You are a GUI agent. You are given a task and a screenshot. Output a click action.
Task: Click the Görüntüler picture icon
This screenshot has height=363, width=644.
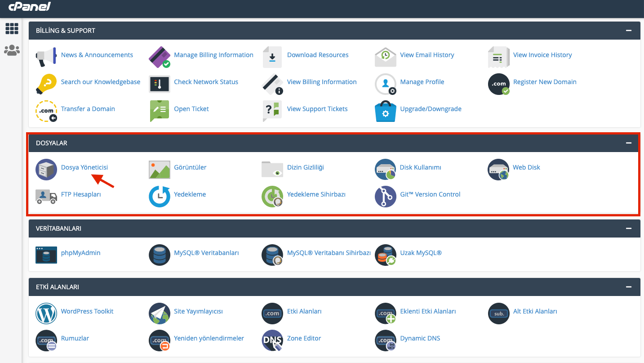tap(160, 170)
